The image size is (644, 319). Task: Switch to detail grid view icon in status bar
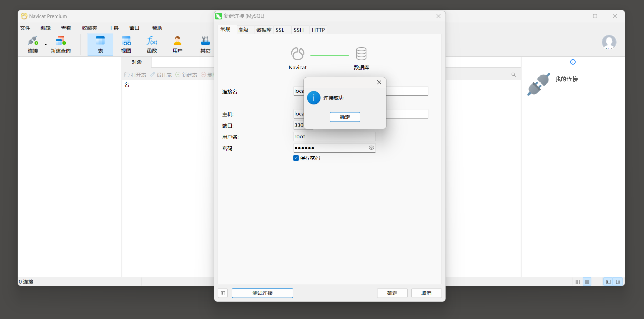tap(595, 282)
